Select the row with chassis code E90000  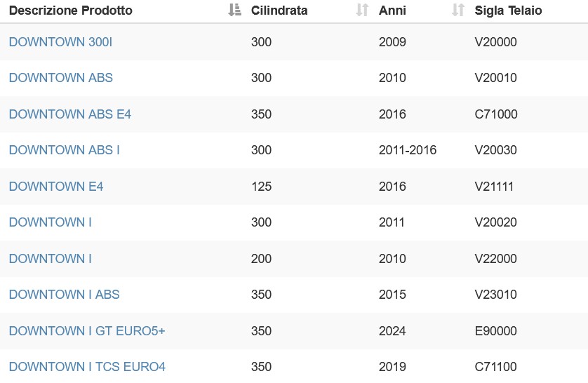[294, 331]
